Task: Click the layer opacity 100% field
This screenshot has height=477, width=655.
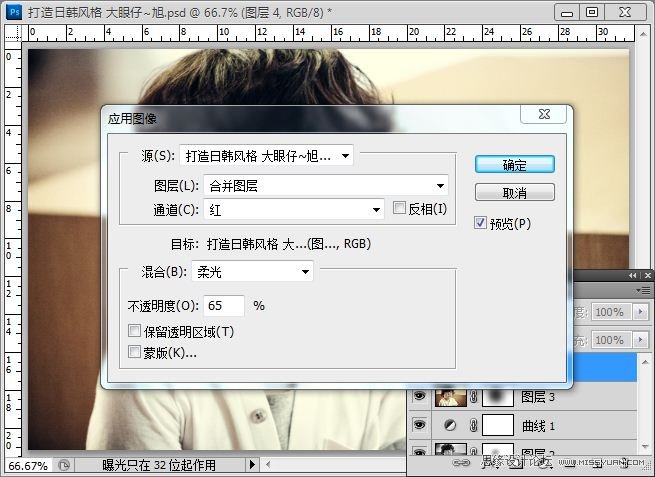Action: (x=612, y=312)
